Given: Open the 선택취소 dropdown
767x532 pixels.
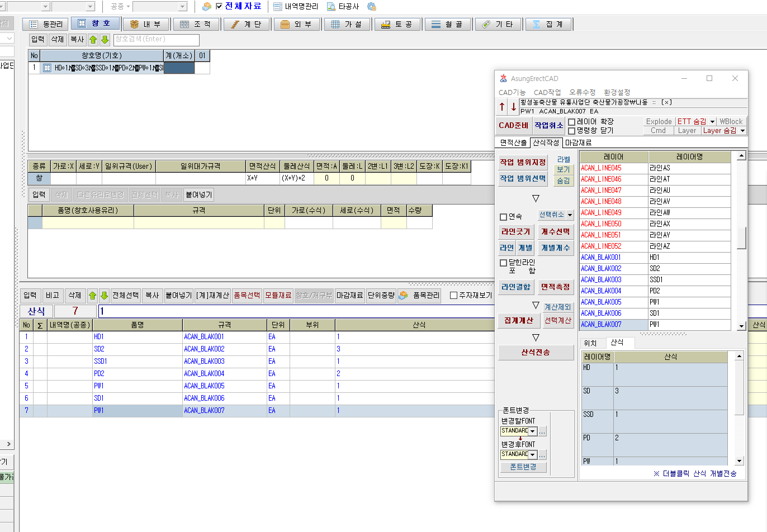Looking at the screenshot, I should (x=570, y=215).
